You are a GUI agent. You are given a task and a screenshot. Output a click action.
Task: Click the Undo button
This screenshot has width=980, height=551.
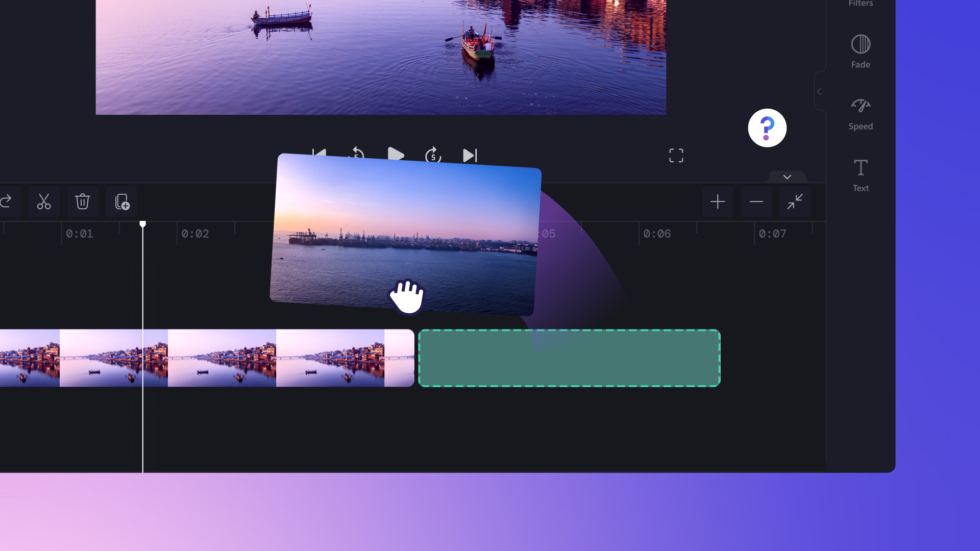coord(5,201)
